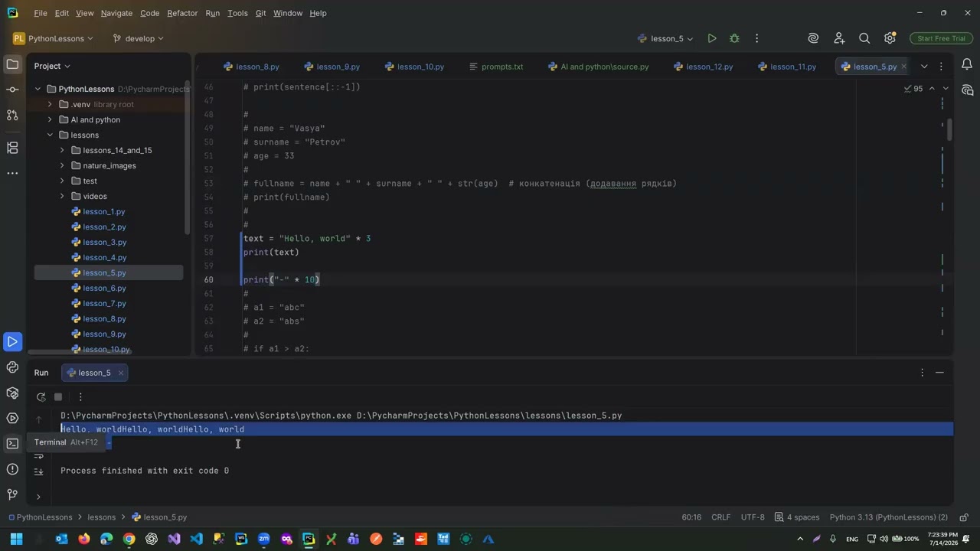
Task: Expand the AI and python folder
Action: 50,119
